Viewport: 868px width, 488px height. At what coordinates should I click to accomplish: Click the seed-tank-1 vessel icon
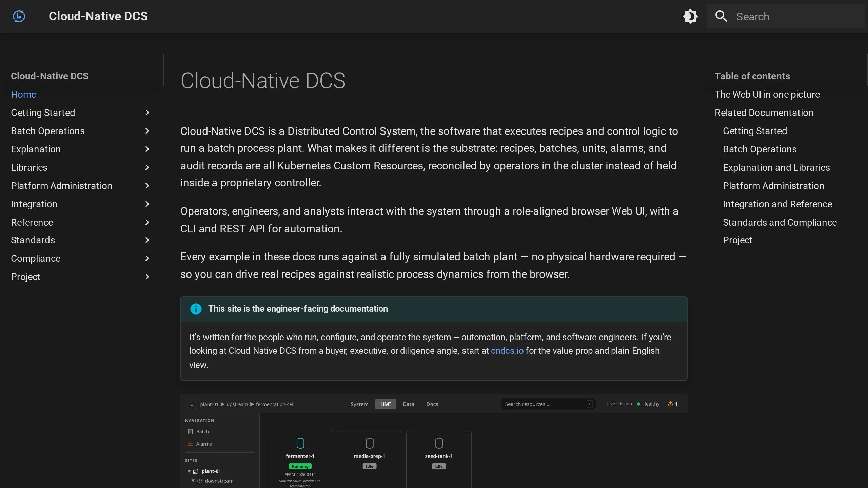439,443
